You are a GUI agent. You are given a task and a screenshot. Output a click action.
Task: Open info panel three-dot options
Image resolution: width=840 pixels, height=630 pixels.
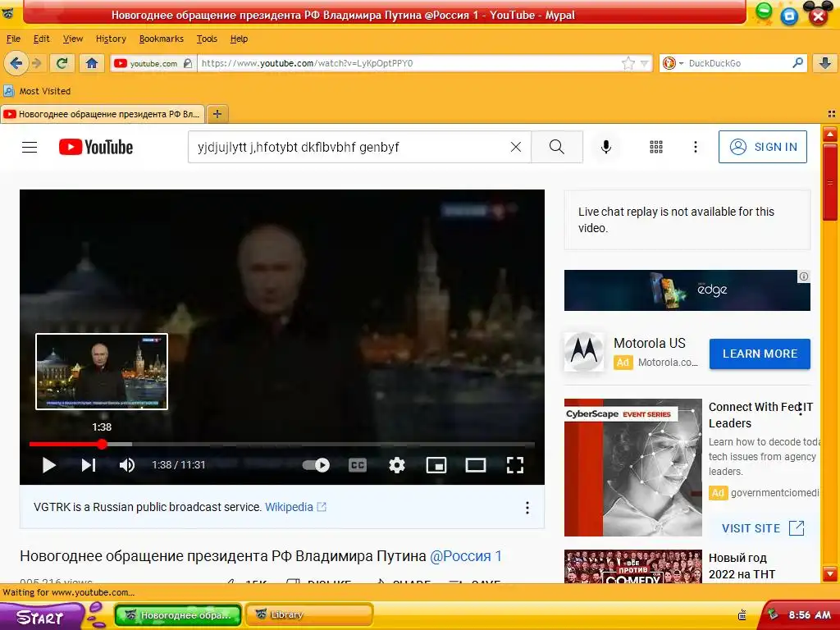point(527,507)
